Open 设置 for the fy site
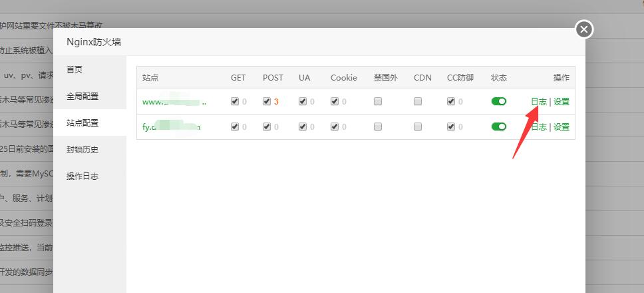 pyautogui.click(x=562, y=127)
